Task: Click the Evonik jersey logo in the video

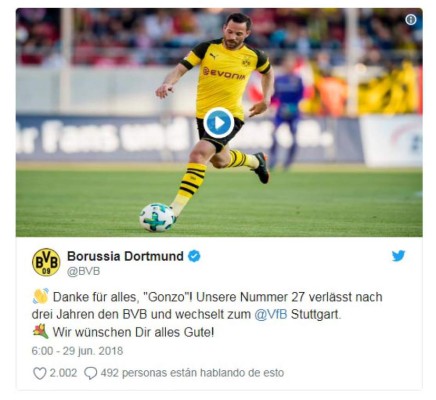Action: point(224,73)
